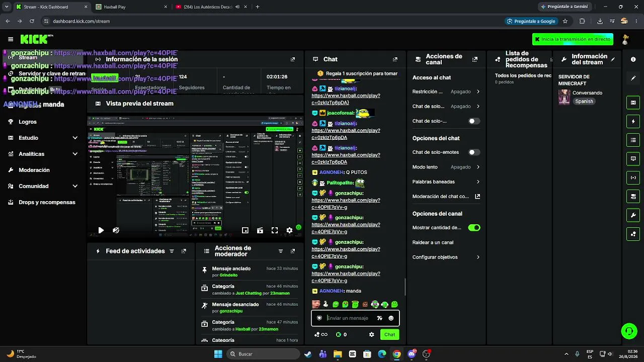644x362 pixels.
Task: Open the hamburger menu beside the Kick logo
Action: [11, 39]
